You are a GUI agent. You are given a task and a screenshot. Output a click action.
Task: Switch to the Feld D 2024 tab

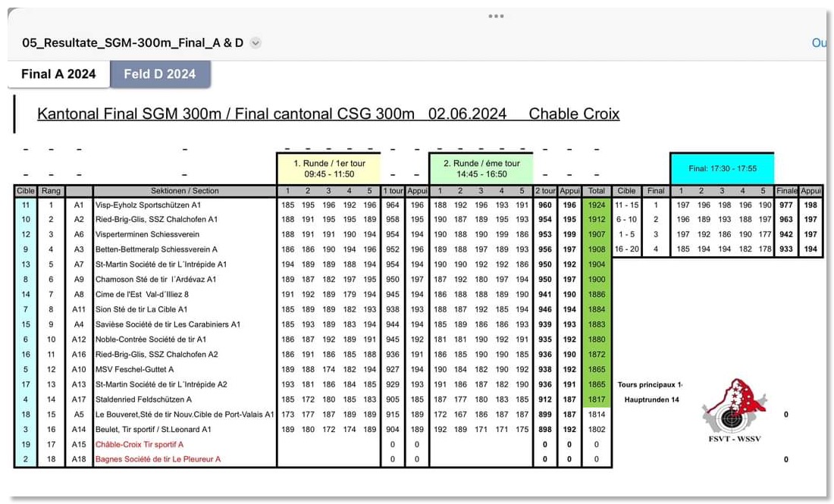click(159, 74)
